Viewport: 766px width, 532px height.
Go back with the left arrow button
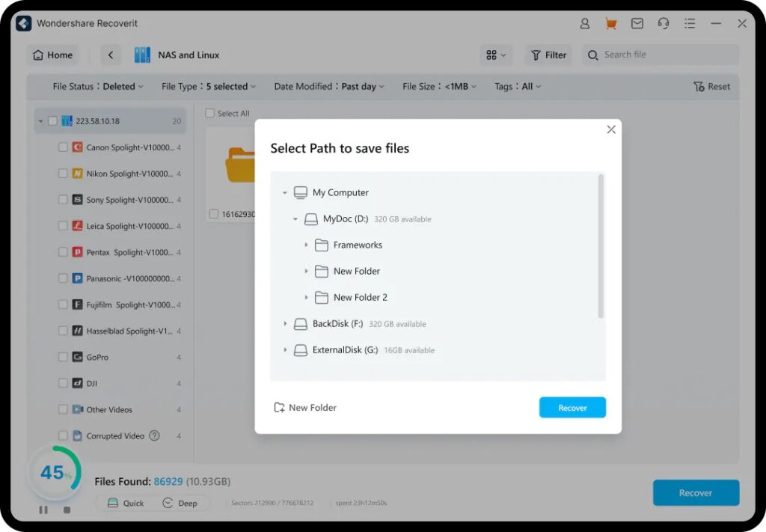click(111, 55)
